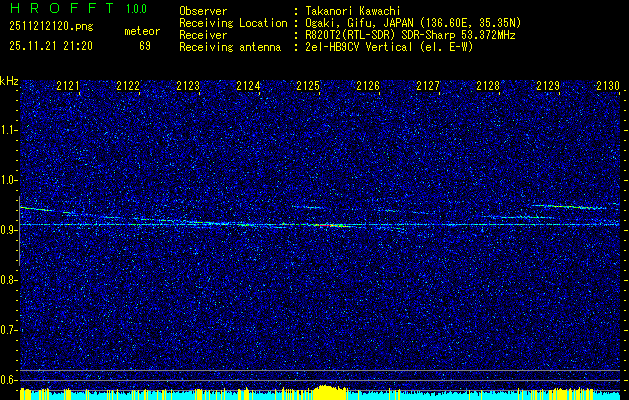Select the 2128 time marker
Viewport: 629px width, 400px height.
pos(488,86)
